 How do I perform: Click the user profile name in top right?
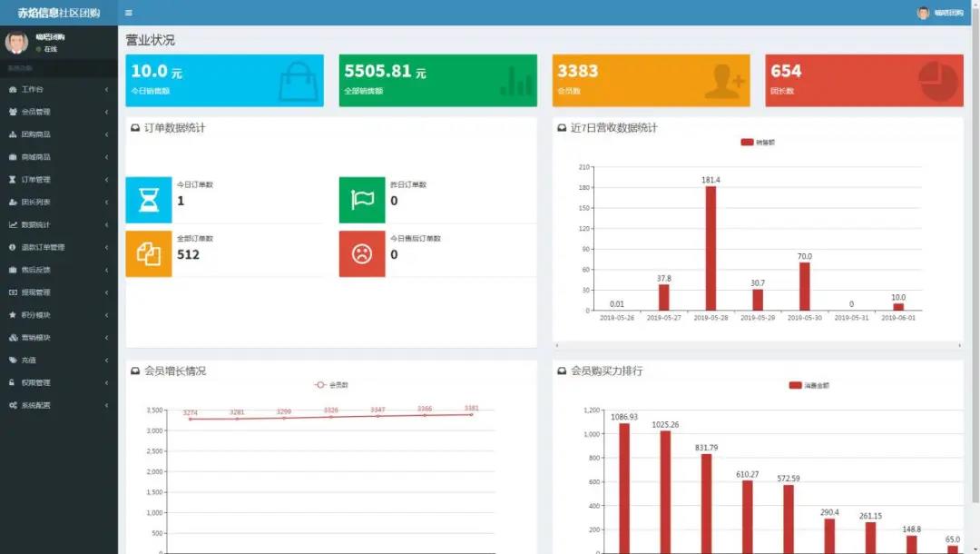[947, 13]
